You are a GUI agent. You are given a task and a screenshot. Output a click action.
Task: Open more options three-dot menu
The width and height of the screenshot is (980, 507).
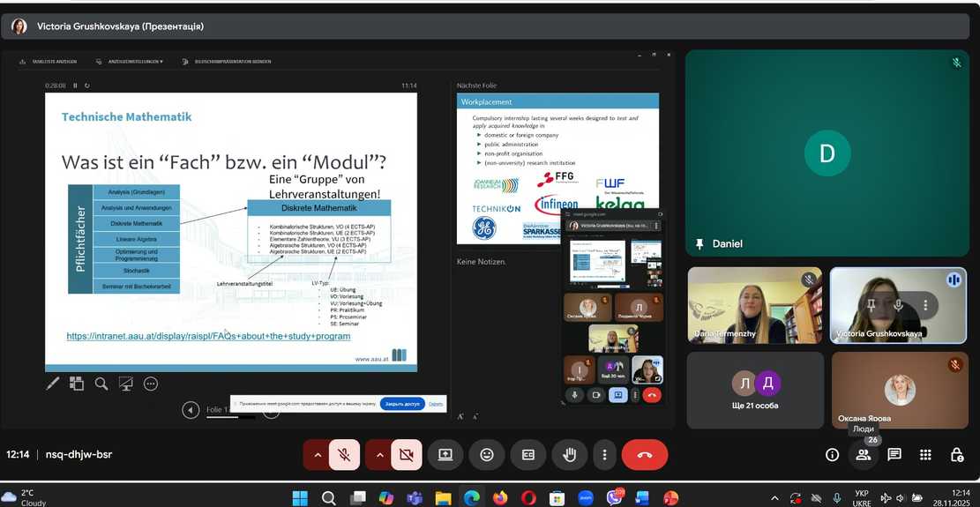click(604, 455)
